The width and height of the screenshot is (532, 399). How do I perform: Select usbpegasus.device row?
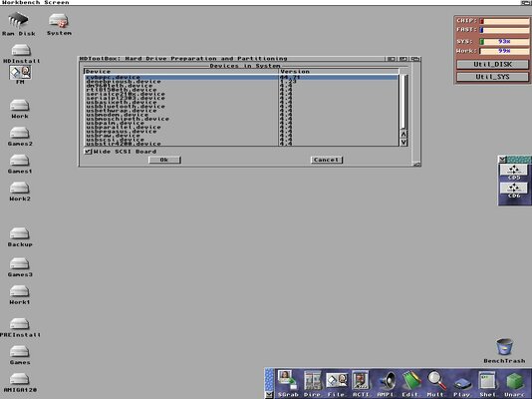pyautogui.click(x=241, y=131)
